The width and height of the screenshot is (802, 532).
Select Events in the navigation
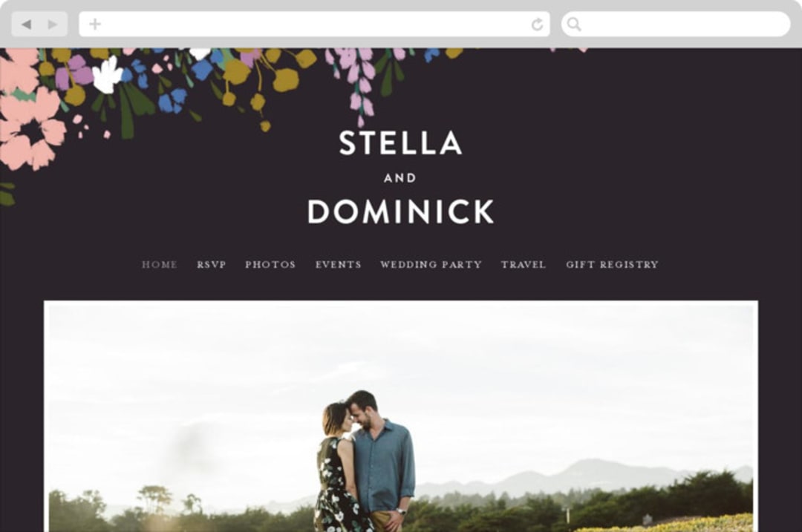click(338, 265)
